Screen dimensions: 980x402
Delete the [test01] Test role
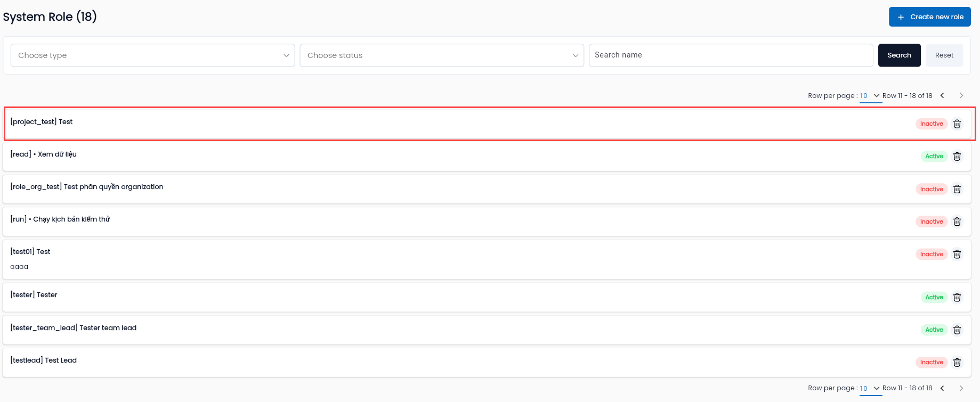957,254
